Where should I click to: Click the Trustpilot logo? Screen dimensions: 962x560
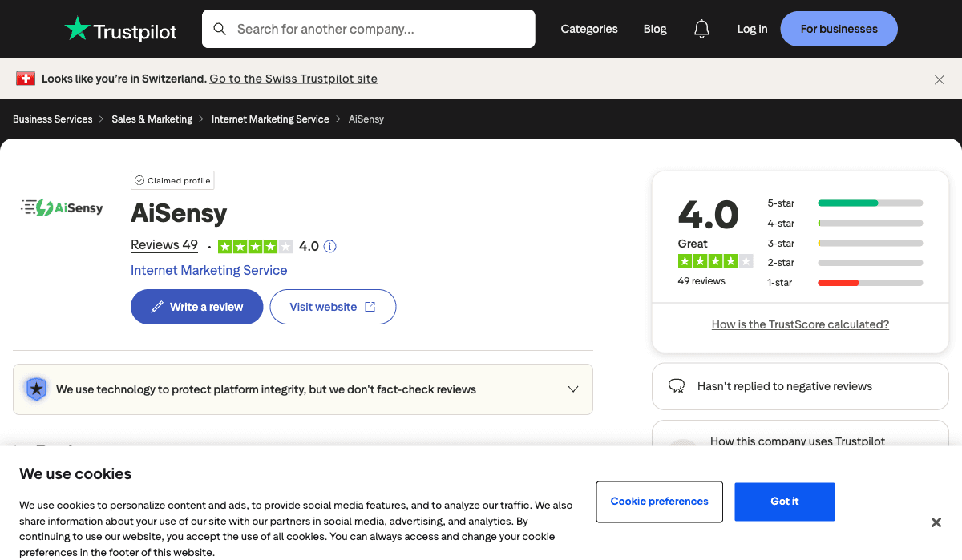pyautogui.click(x=121, y=30)
